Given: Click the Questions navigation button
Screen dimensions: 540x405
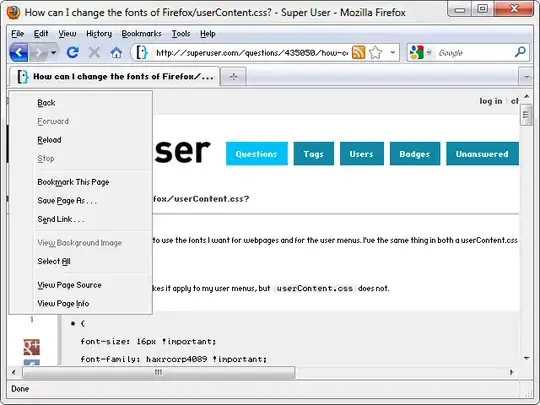Looking at the screenshot, I should [x=257, y=154].
